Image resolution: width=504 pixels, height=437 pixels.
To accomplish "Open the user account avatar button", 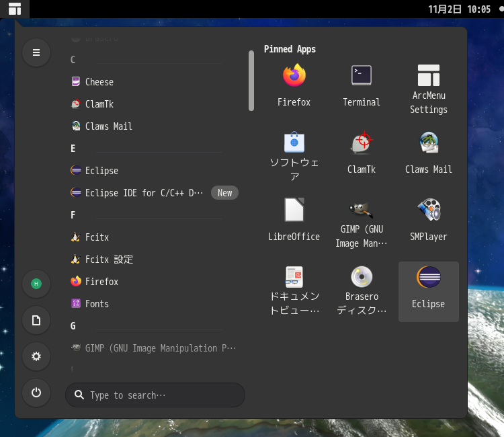I will click(36, 284).
